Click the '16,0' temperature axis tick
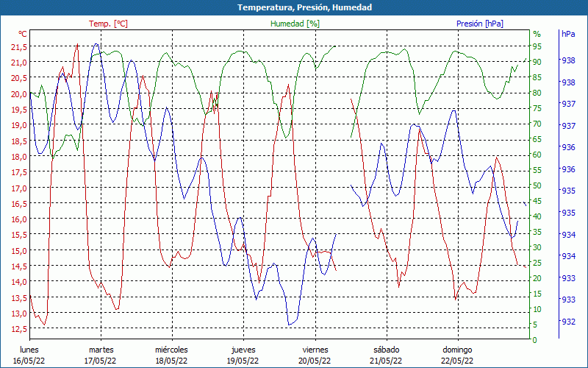588x368 pixels. tap(20, 219)
